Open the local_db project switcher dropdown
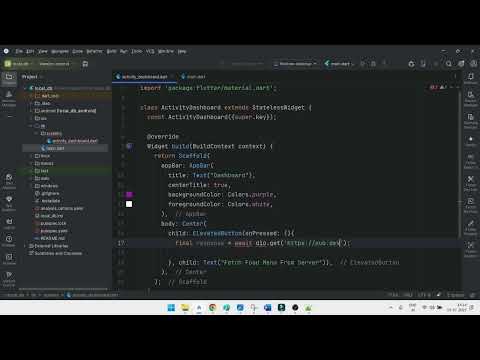480x360 pixels. pos(19,64)
